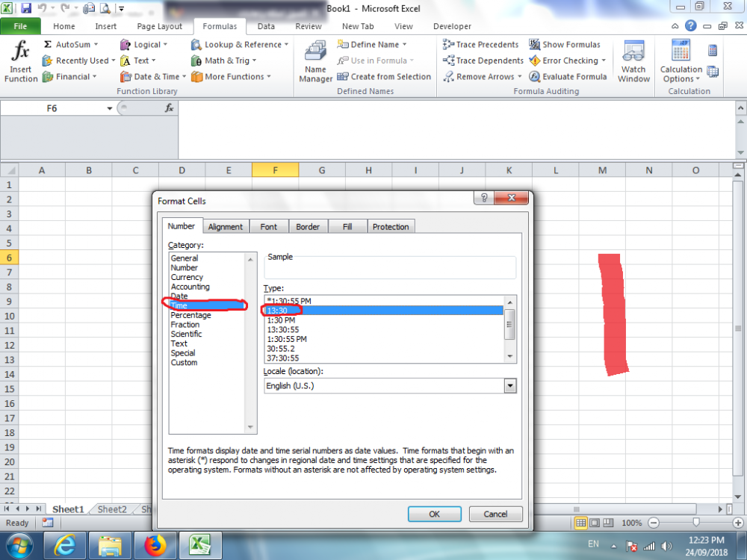Open the Watch Window

pos(633,61)
